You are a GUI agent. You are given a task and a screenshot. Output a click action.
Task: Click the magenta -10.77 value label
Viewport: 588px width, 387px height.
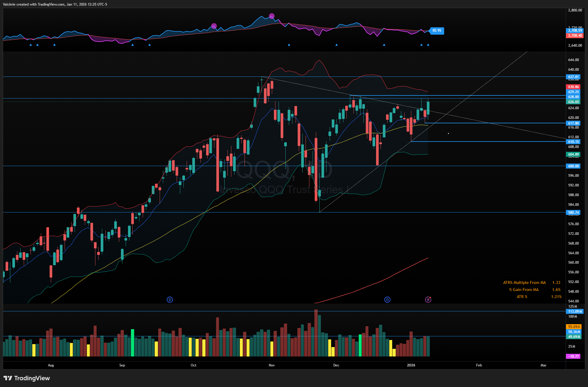click(573, 356)
